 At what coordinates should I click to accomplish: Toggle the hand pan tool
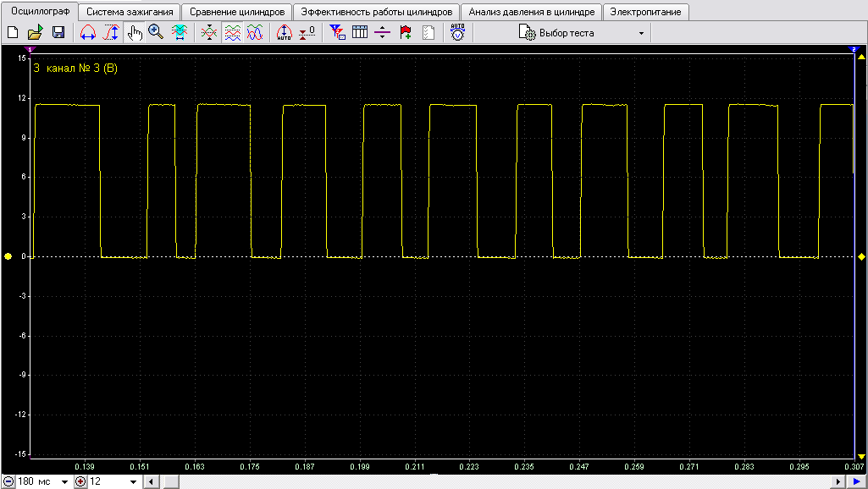click(134, 33)
